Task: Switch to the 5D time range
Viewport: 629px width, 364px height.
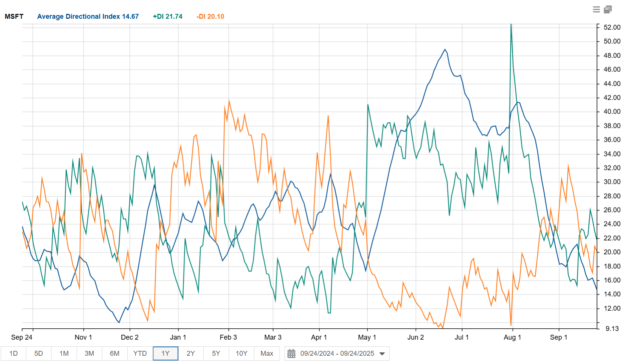Action: pos(39,353)
